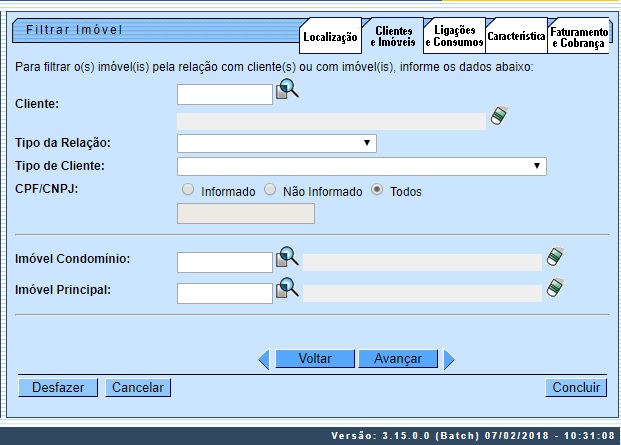Open the Imóvel Principal search lookup icon

click(288, 289)
